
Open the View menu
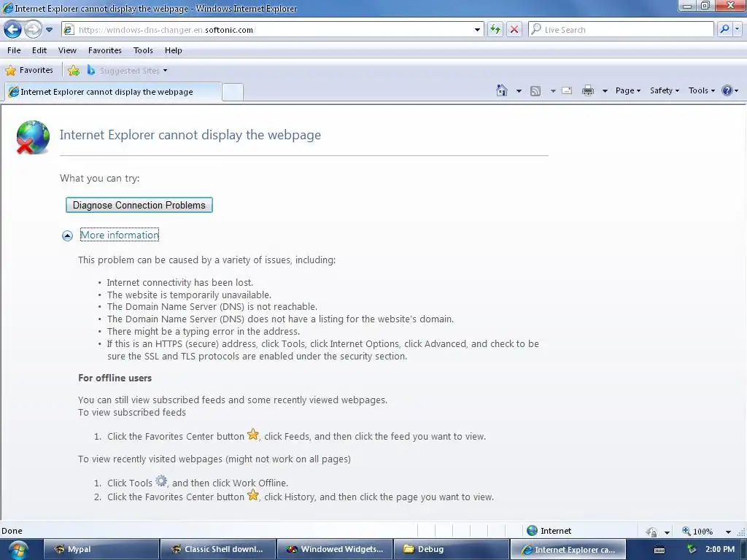tap(67, 50)
